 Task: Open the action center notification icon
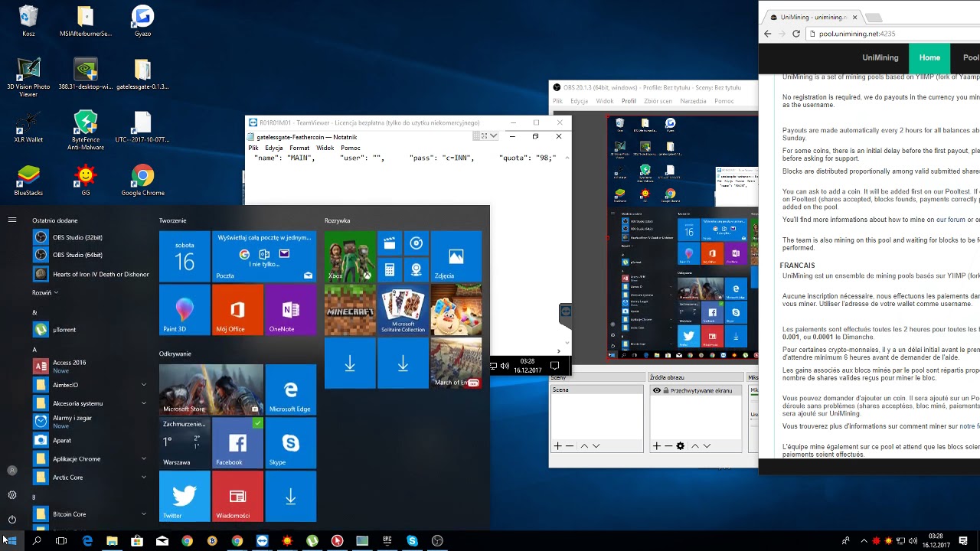point(963,541)
